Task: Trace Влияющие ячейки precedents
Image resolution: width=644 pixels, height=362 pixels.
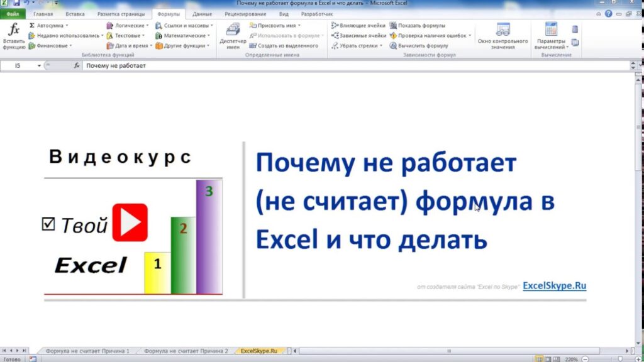Action: click(x=358, y=25)
